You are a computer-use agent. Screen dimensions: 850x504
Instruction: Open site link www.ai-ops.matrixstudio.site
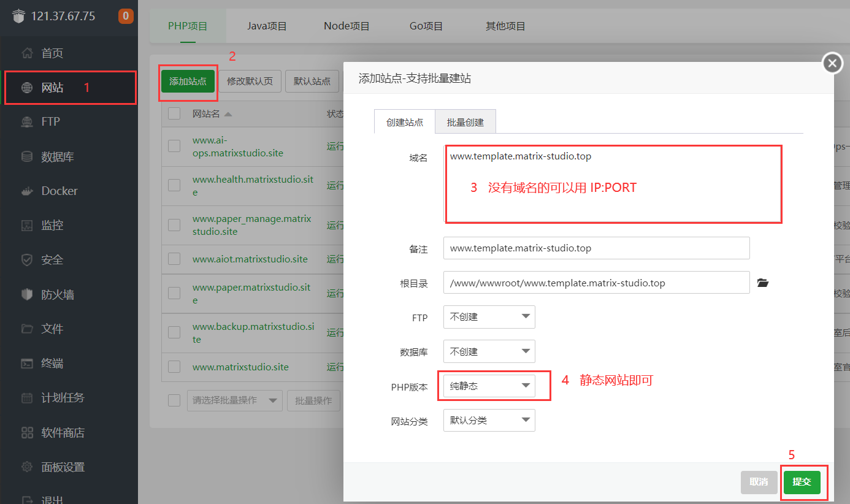click(x=238, y=147)
